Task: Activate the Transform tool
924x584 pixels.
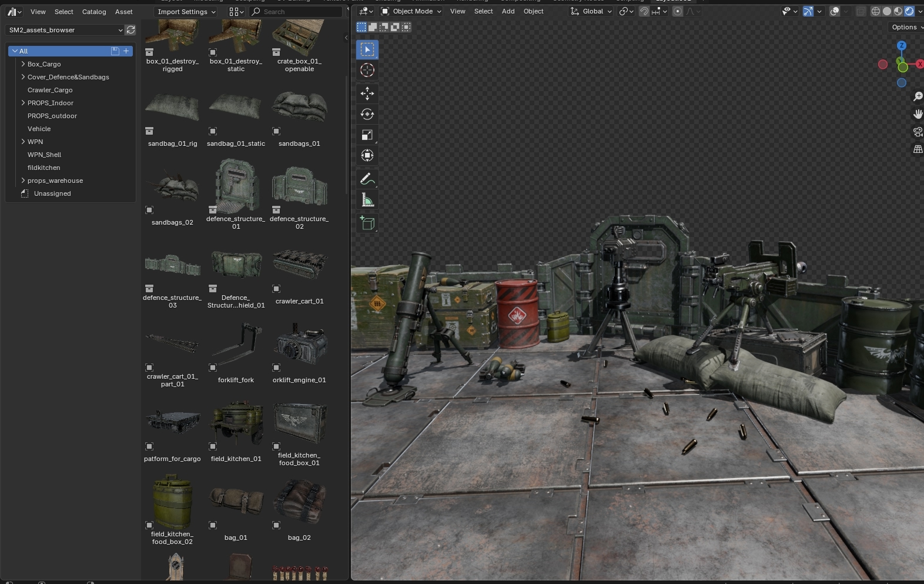Action: [367, 155]
